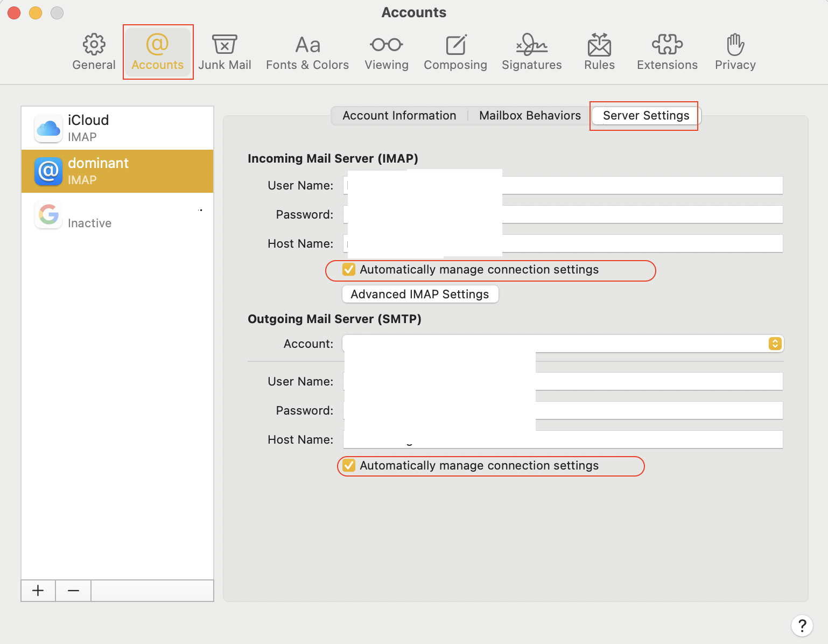This screenshot has height=644, width=828.
Task: Expand the outgoing SMTP Account dropdown
Action: [x=563, y=344]
